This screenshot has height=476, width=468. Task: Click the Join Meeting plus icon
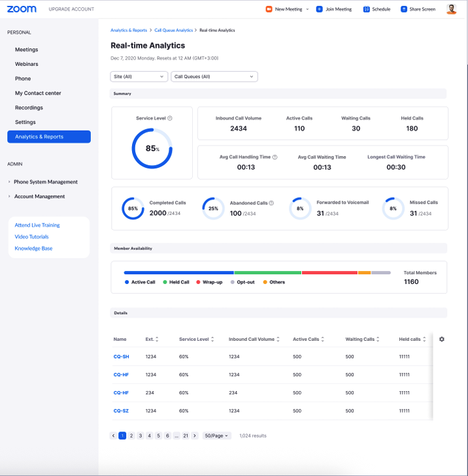coord(320,9)
